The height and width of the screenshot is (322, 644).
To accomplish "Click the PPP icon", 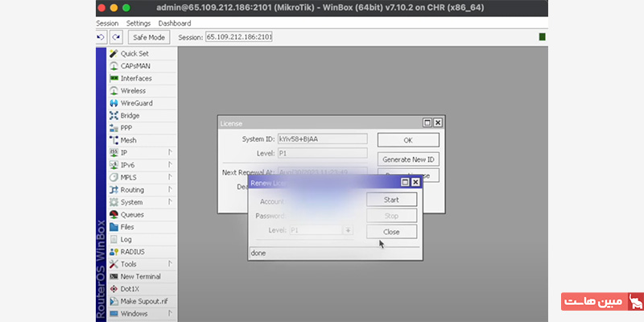I will coord(114,128).
